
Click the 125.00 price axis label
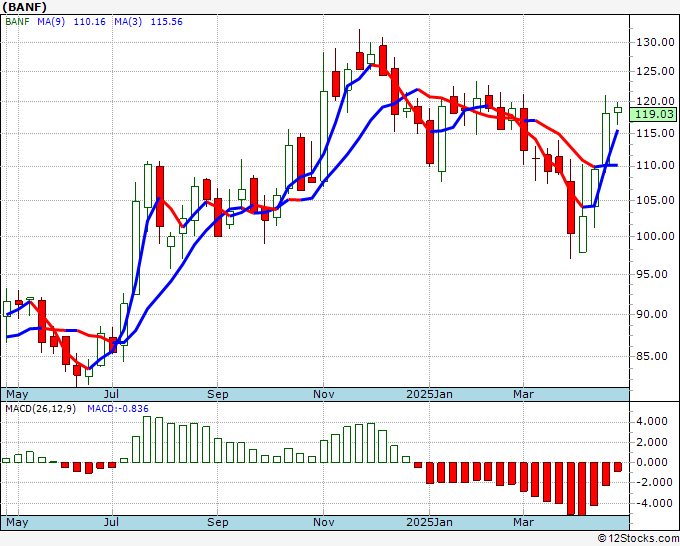tap(655, 72)
